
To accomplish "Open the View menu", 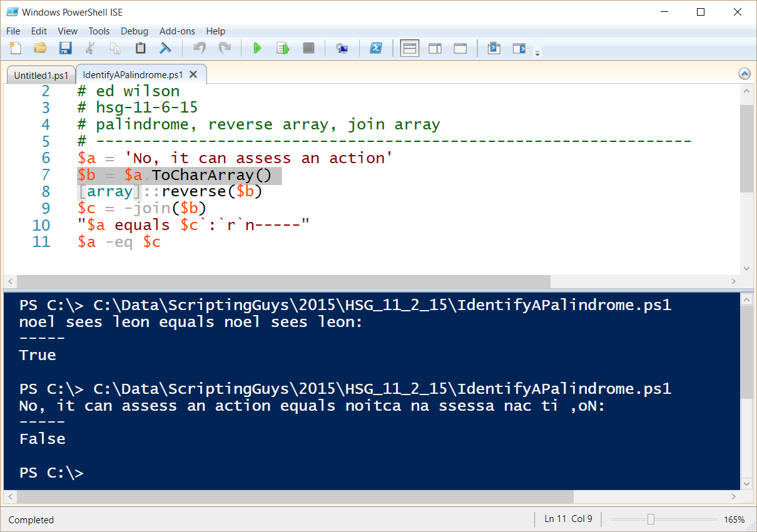I will (x=68, y=31).
